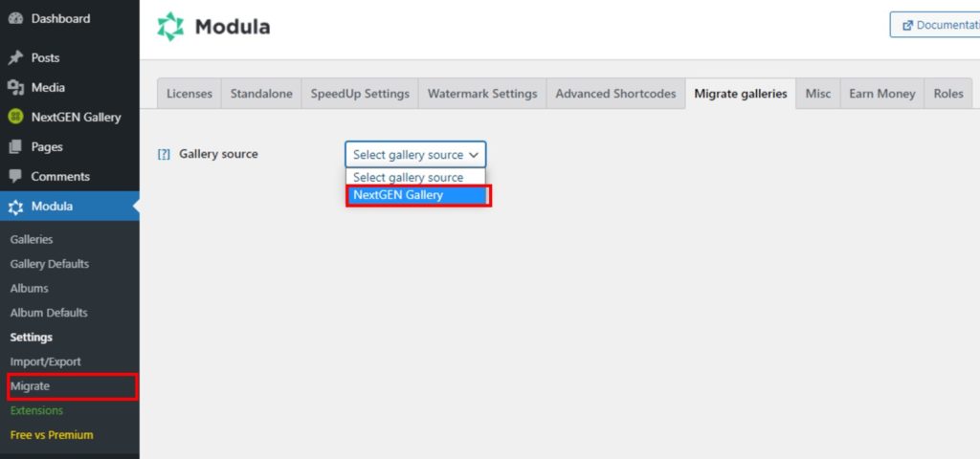The height and width of the screenshot is (459, 980).
Task: Open Free vs Premium link
Action: tap(52, 435)
